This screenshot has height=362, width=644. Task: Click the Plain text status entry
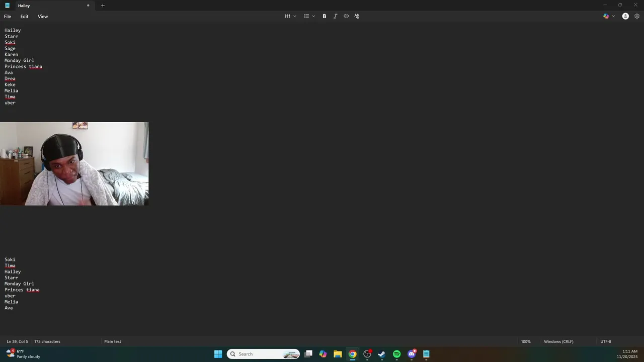tap(113, 341)
